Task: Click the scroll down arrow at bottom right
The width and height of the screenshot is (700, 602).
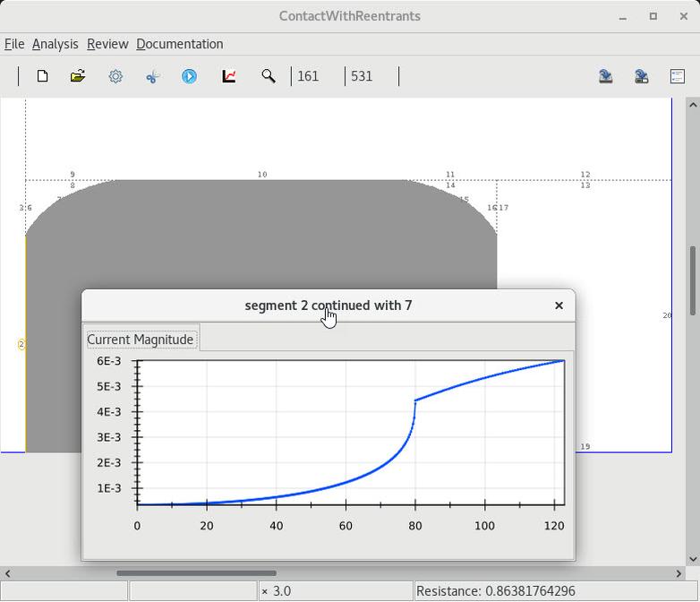Action: pos(692,559)
